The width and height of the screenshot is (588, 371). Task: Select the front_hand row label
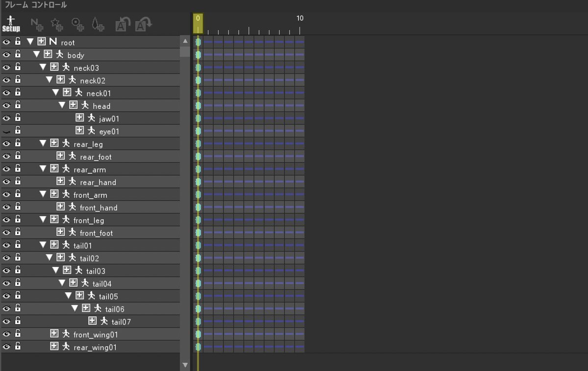coord(98,208)
